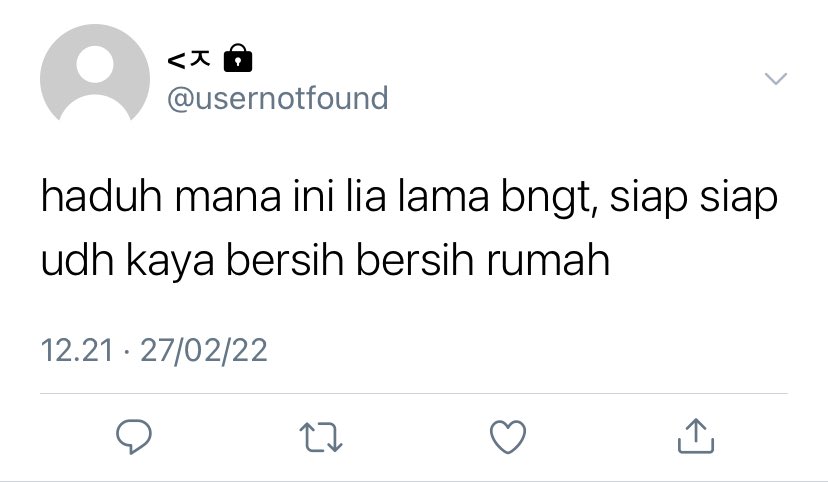Click the word lia in the tweet
The height and width of the screenshot is (482, 828).
pos(366,196)
